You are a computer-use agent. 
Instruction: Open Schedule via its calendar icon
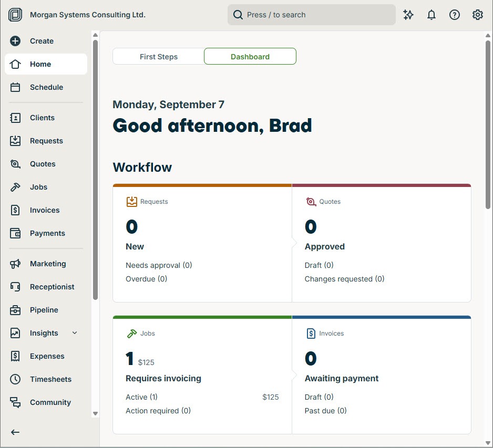coord(15,87)
